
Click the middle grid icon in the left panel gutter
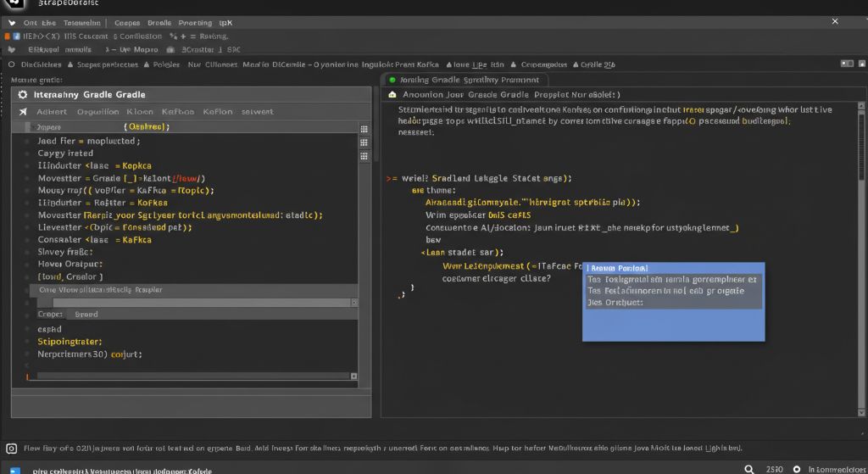pyautogui.click(x=364, y=142)
